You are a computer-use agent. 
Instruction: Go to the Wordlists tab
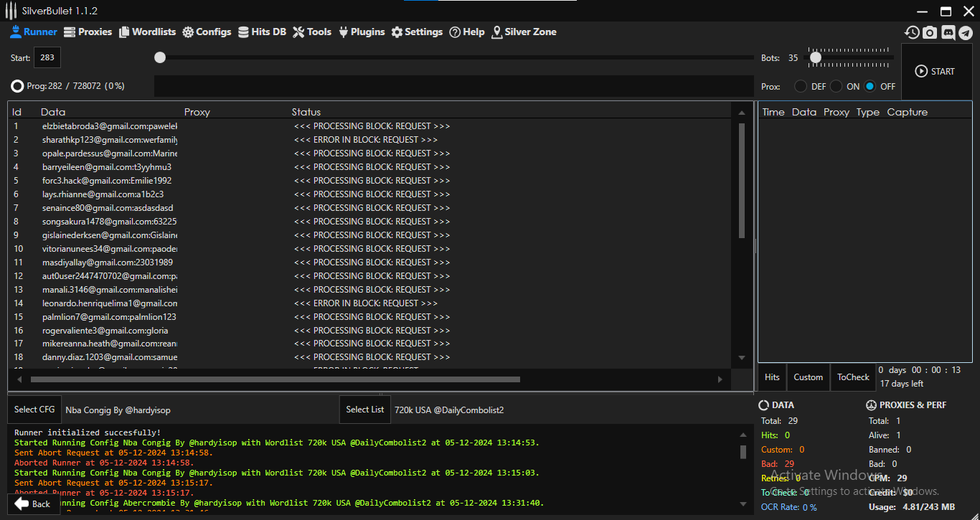point(148,32)
